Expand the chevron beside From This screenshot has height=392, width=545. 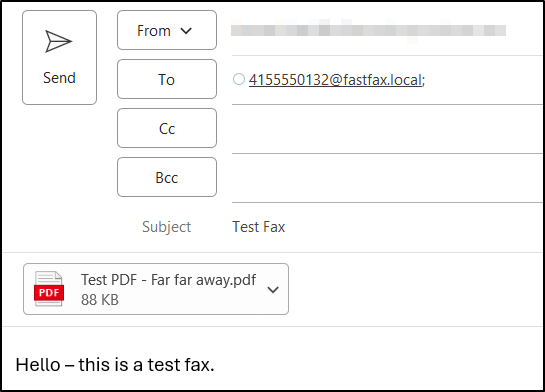186,31
